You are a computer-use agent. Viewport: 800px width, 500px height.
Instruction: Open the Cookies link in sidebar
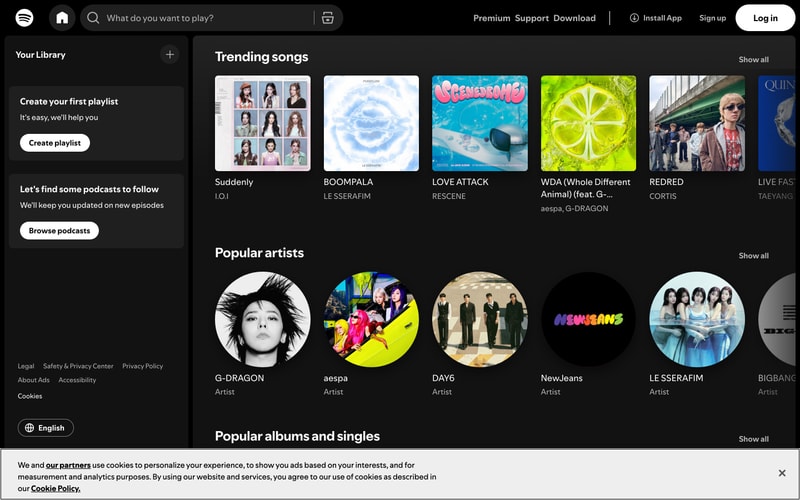point(30,396)
